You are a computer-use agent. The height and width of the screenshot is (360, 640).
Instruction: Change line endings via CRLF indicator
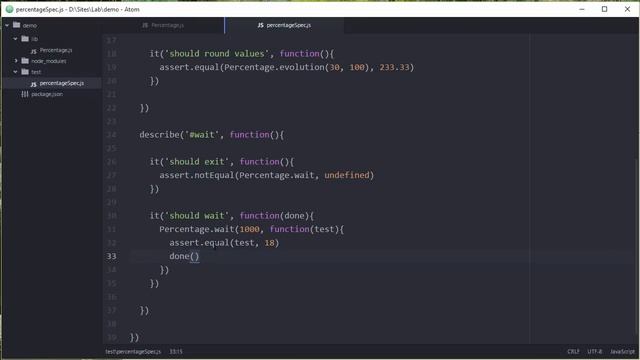coord(573,351)
